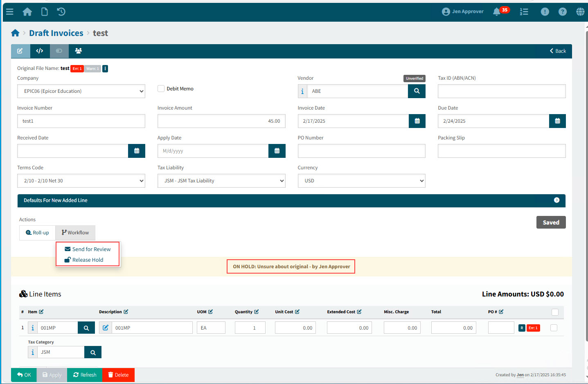588x384 pixels.
Task: Open the Terms Code dropdown
Action: [x=81, y=181]
